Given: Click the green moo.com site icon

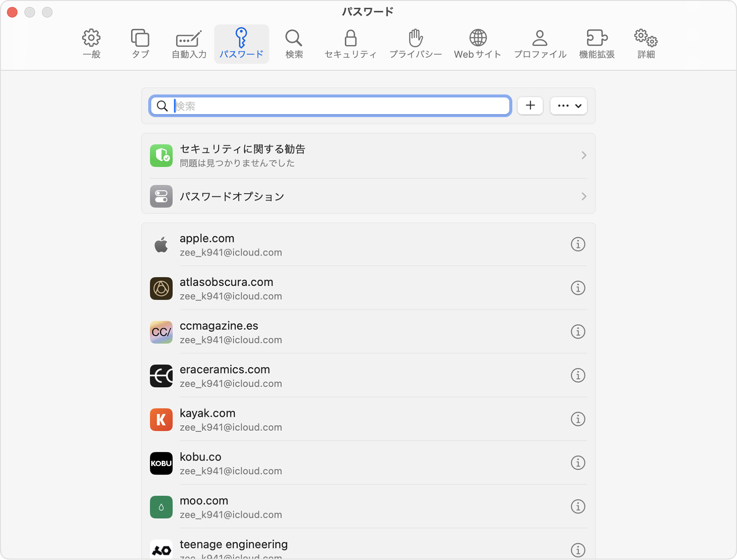Looking at the screenshot, I should click(x=161, y=507).
